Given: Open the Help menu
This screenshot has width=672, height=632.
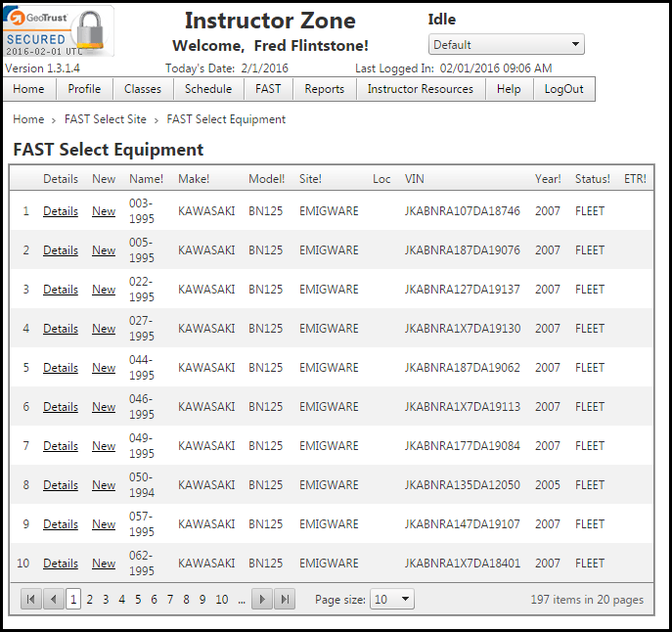Looking at the screenshot, I should pyautogui.click(x=509, y=89).
